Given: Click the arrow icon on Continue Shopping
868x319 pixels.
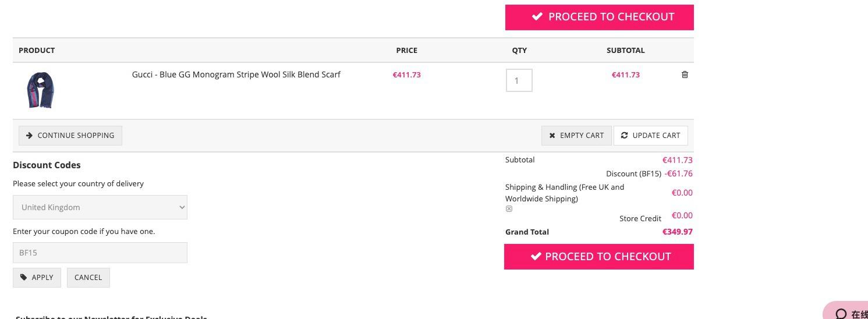Looking at the screenshot, I should [x=29, y=135].
